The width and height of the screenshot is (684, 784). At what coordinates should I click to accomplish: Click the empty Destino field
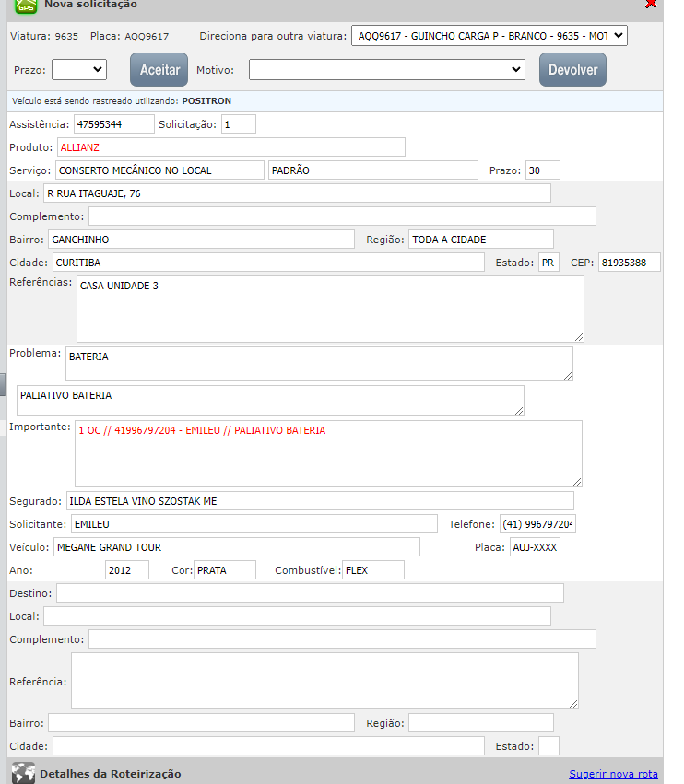click(310, 592)
